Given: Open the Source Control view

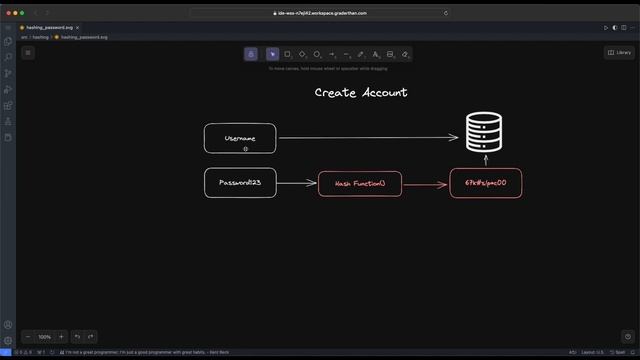Looking at the screenshot, I should pos(8,73).
